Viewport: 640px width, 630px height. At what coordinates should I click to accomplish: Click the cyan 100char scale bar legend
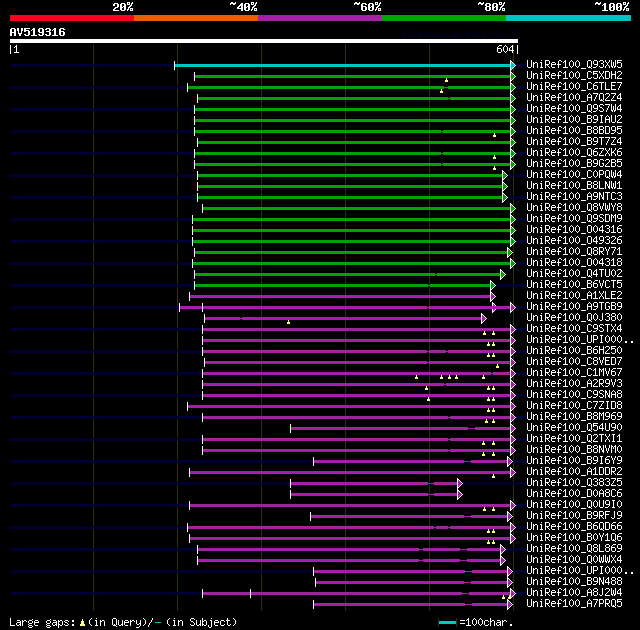pyautogui.click(x=447, y=623)
